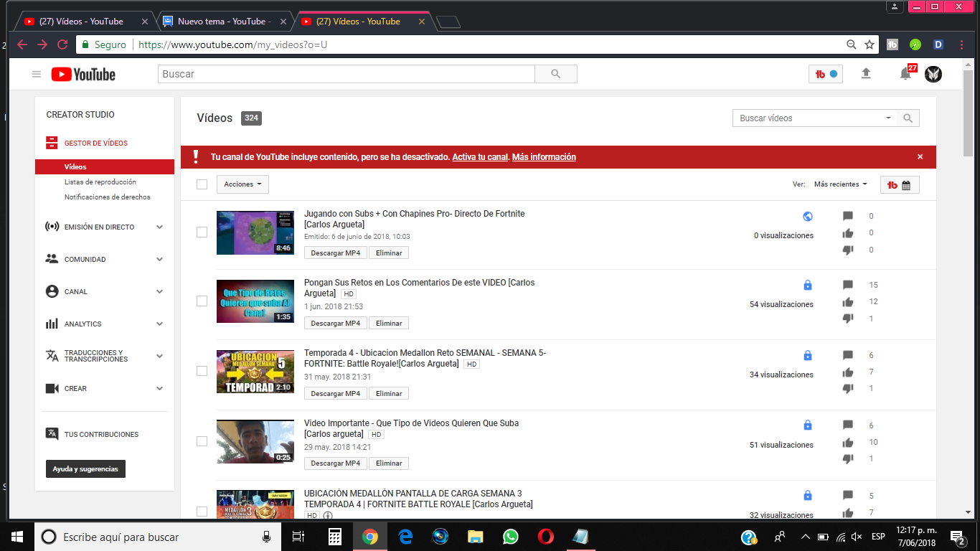Viewport: 980px width, 551px height.
Task: Click the likes thumbs-up icon for Pongan Sus Retos
Action: (848, 302)
